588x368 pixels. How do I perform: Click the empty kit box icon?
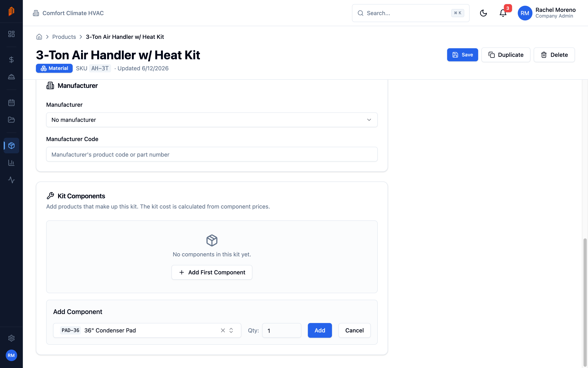[x=212, y=240]
